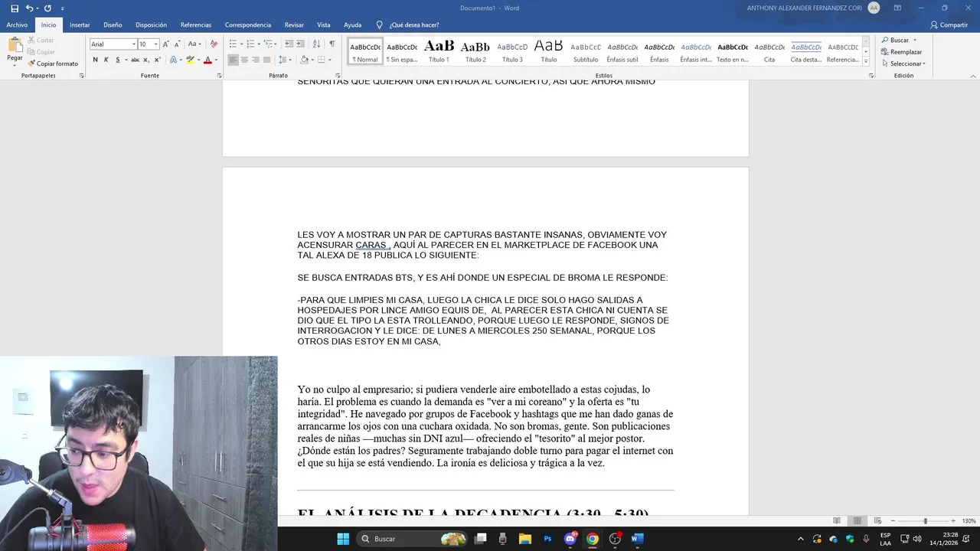Apply superscript x² formatting
The height and width of the screenshot is (551, 980).
[x=157, y=60]
